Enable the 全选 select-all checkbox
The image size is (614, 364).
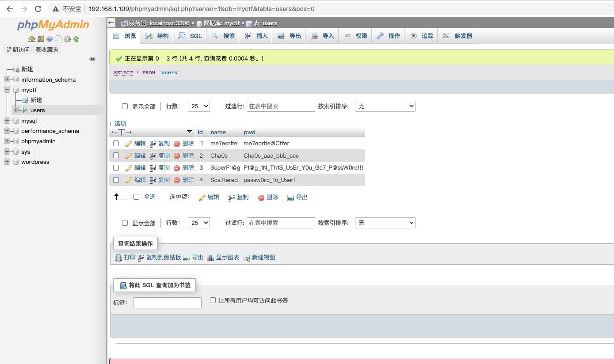click(x=137, y=197)
